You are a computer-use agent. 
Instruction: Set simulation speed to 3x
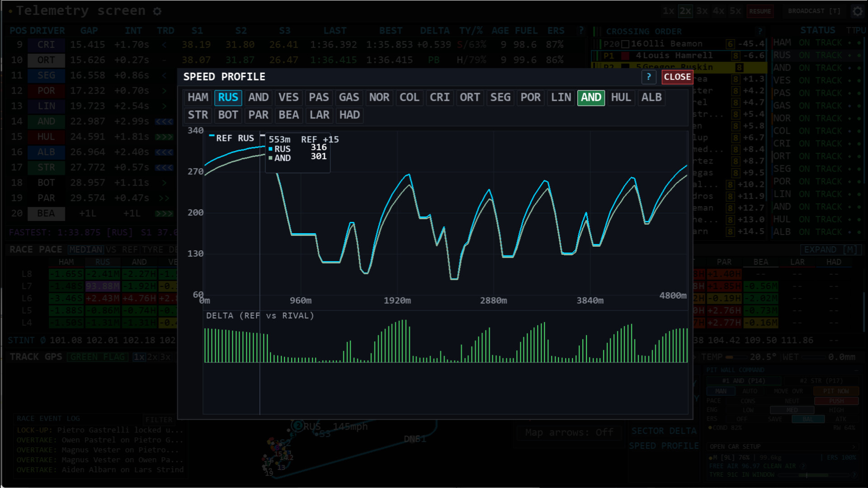click(702, 11)
